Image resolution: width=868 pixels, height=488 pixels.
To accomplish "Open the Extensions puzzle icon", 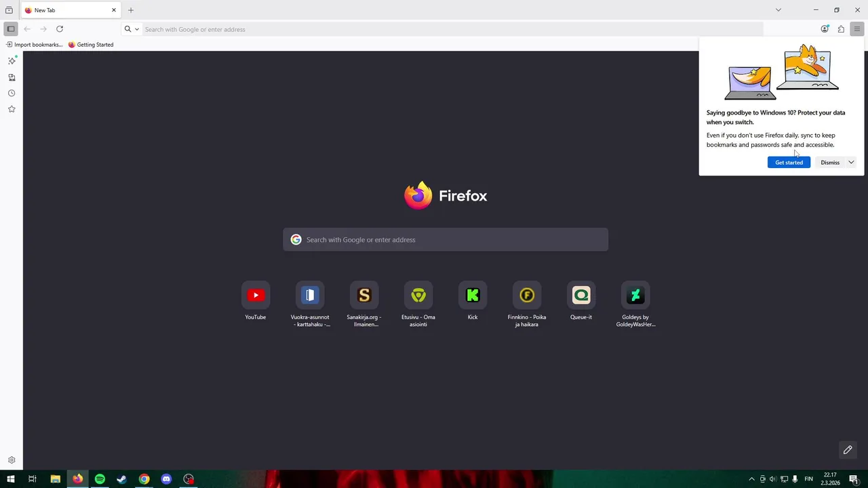I will coord(841,29).
